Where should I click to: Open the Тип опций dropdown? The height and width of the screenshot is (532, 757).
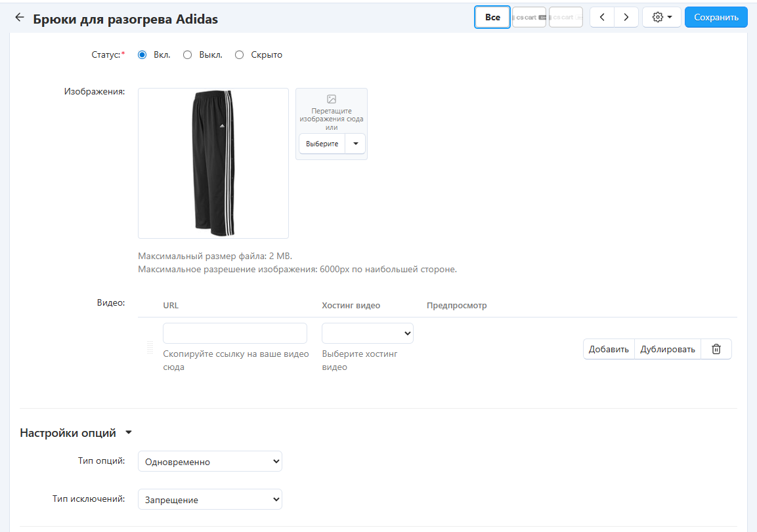click(x=210, y=462)
